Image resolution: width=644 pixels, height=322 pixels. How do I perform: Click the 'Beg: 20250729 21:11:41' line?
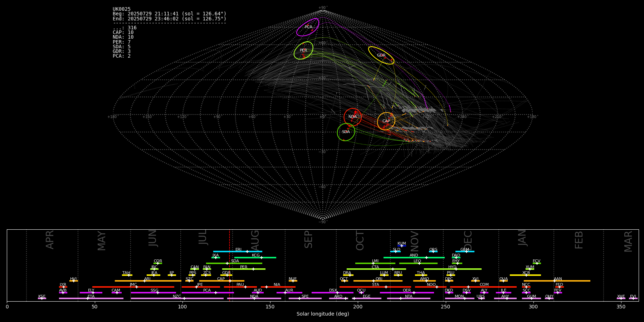coord(170,14)
